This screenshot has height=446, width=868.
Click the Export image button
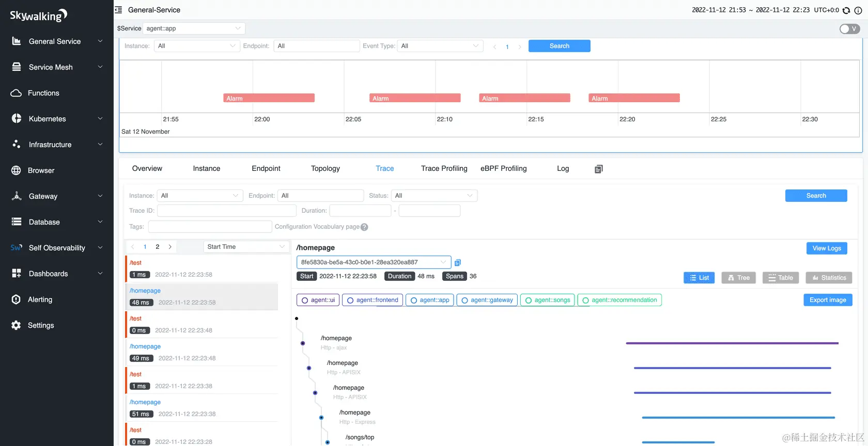tap(828, 300)
